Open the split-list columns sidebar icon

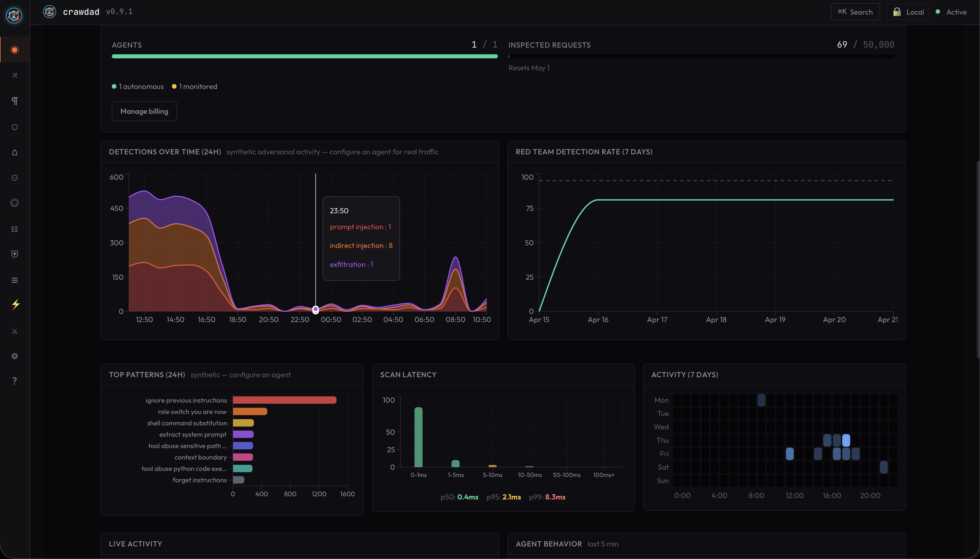pos(15,229)
